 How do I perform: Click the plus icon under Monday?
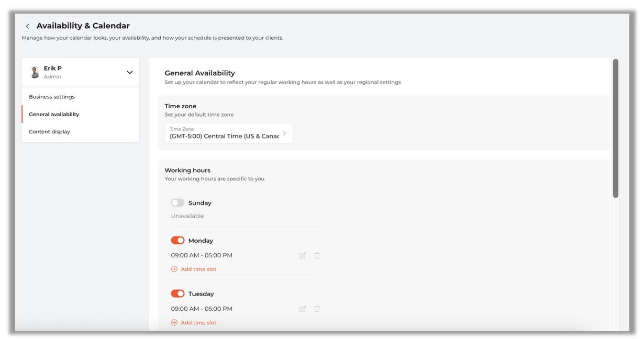click(x=174, y=269)
